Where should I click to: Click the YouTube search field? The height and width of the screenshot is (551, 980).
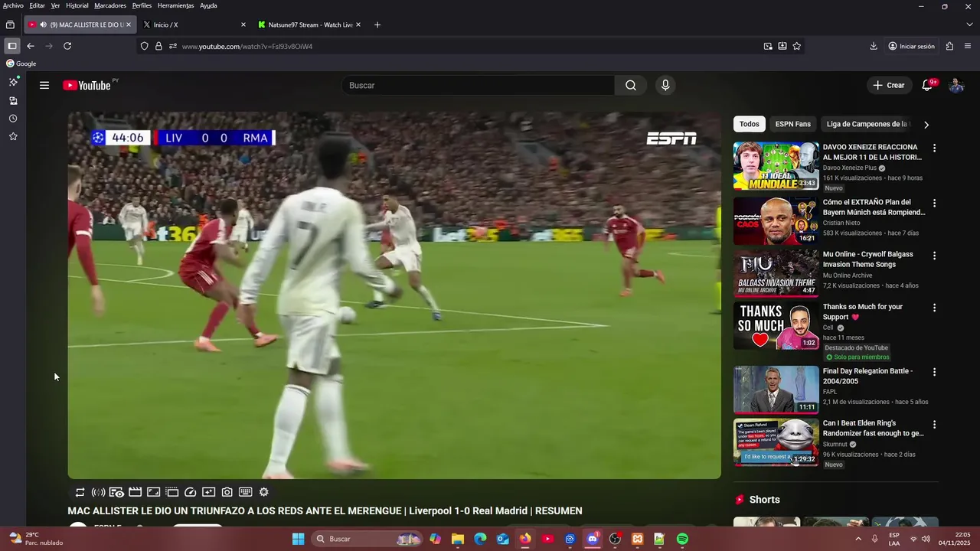(x=479, y=85)
